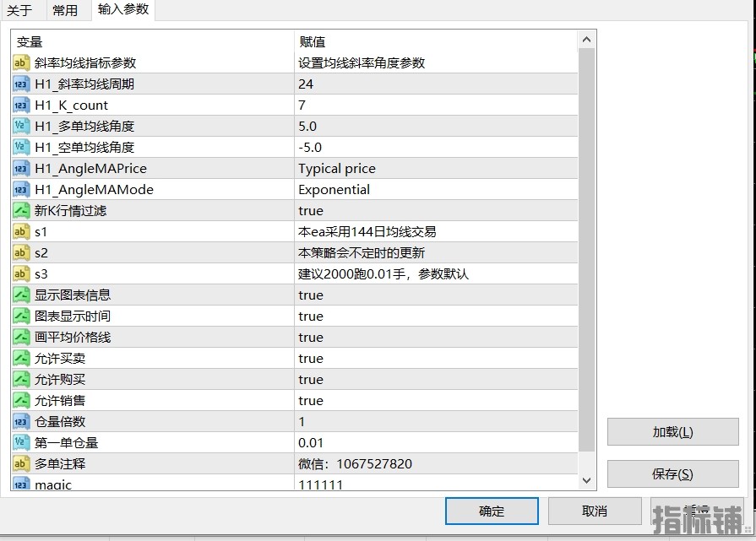Click the double icon beside 第一单仓量

(21, 443)
